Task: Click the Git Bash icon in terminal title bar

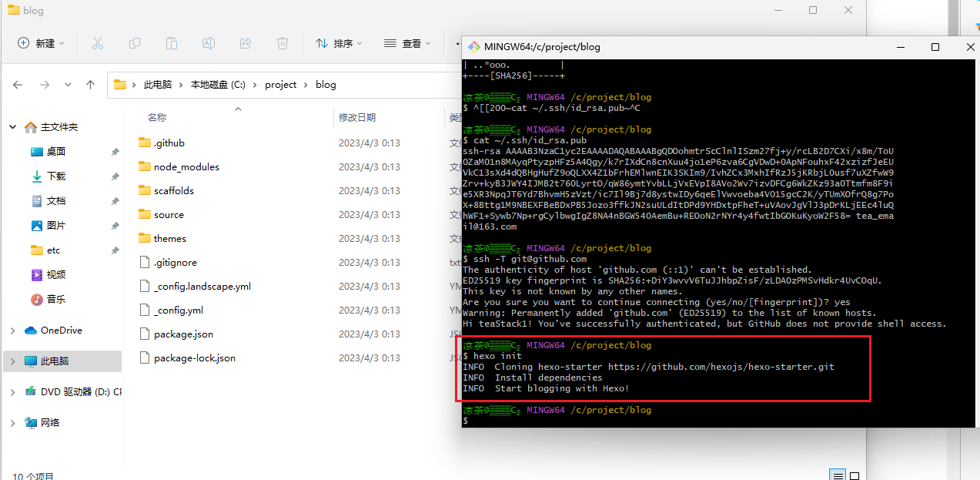Action: click(474, 46)
